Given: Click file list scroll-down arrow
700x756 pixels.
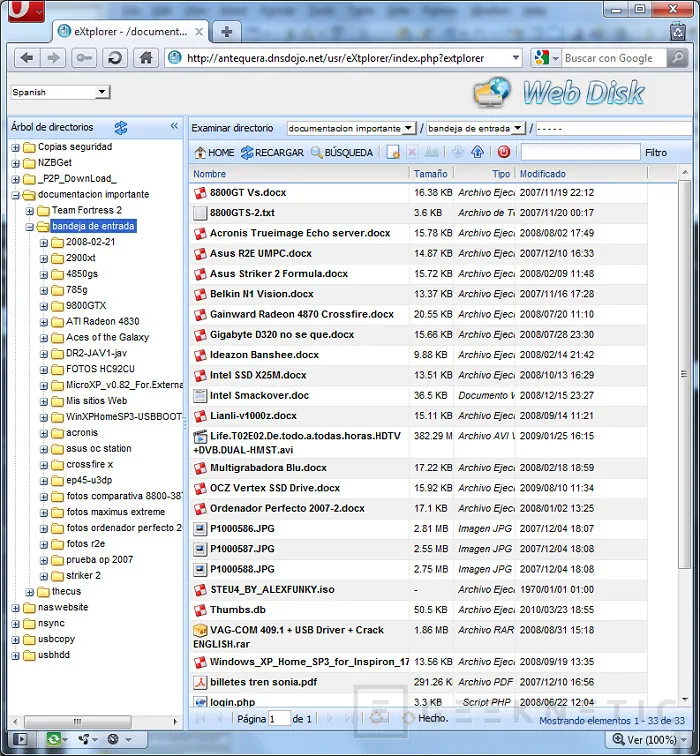Looking at the screenshot, I should 685,700.
